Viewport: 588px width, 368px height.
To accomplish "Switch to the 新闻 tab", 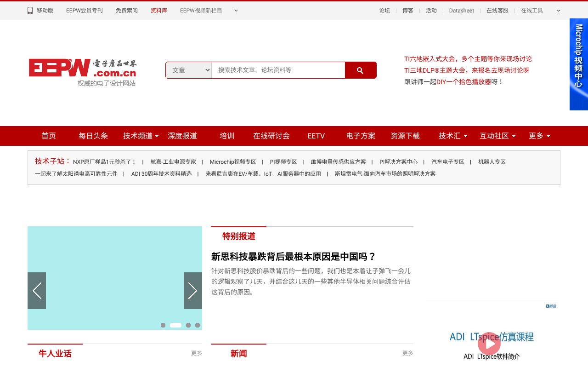I will tap(238, 353).
